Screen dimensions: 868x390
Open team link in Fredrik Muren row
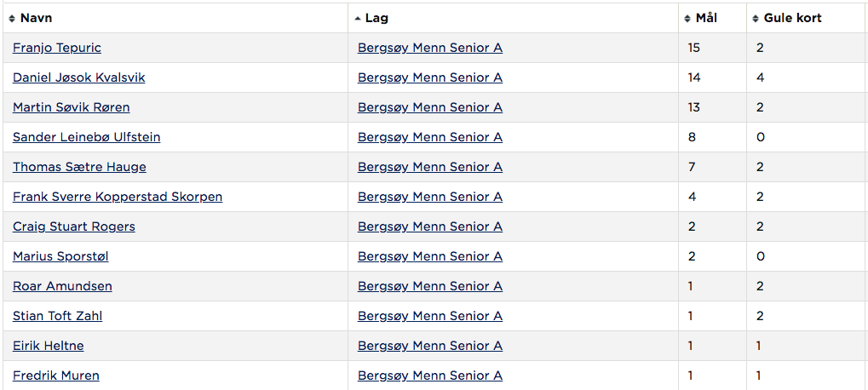point(430,376)
